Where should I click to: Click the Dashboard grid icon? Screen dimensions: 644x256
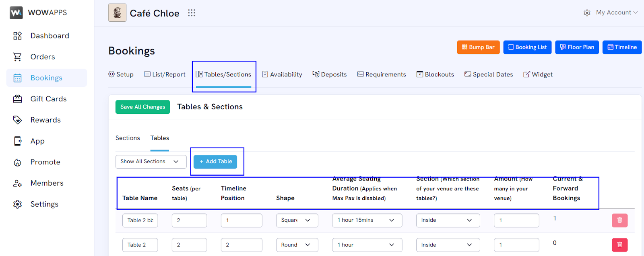pos(17,36)
